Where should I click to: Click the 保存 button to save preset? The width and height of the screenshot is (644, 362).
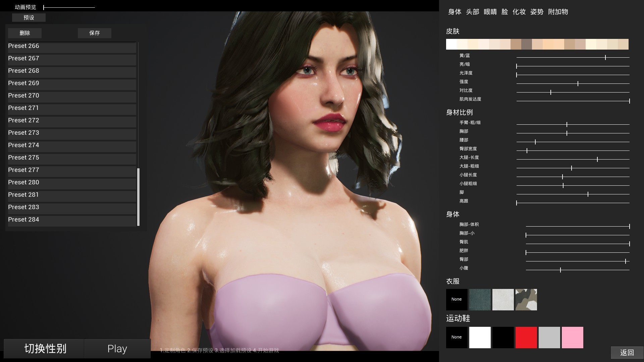(95, 33)
